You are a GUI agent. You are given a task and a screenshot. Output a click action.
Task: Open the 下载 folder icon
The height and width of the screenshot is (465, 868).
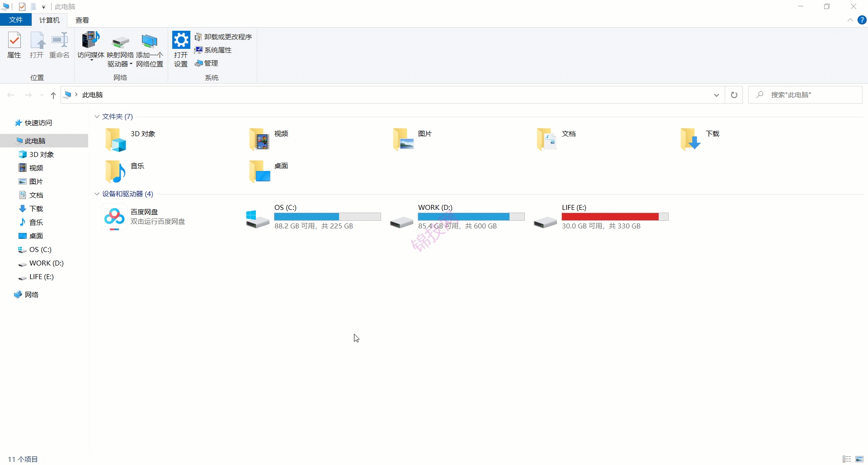[x=690, y=139]
